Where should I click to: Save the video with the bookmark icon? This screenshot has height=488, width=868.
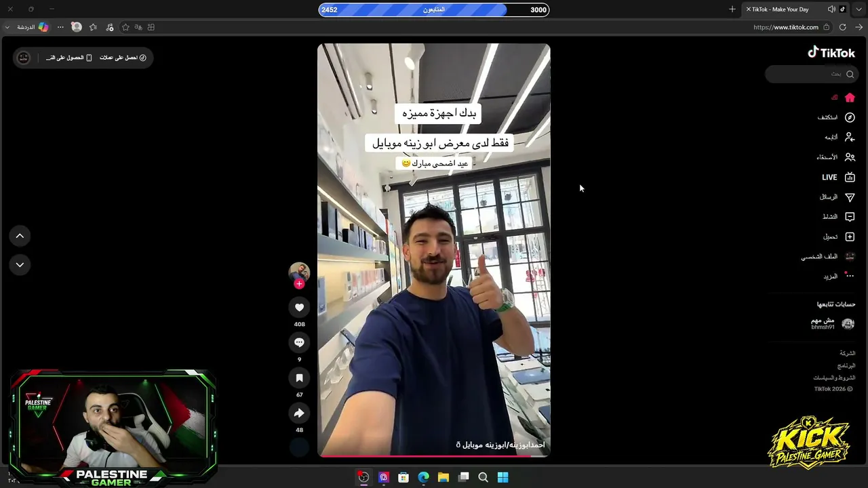click(299, 378)
